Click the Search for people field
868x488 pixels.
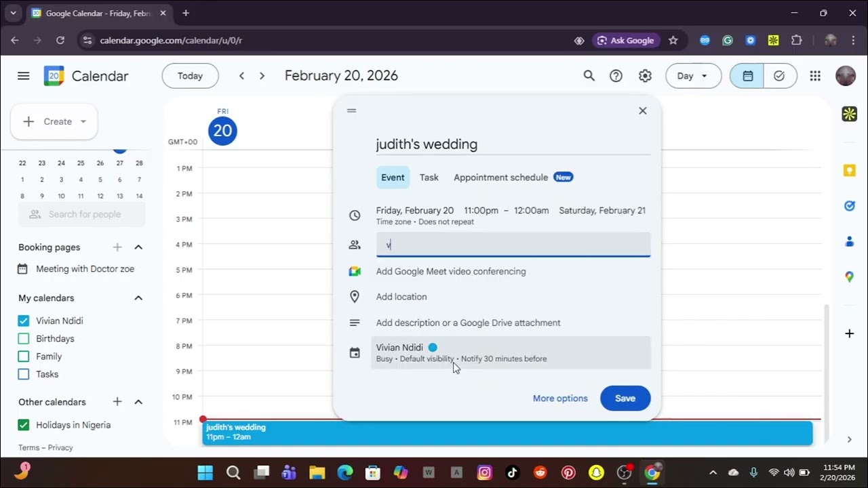click(81, 214)
